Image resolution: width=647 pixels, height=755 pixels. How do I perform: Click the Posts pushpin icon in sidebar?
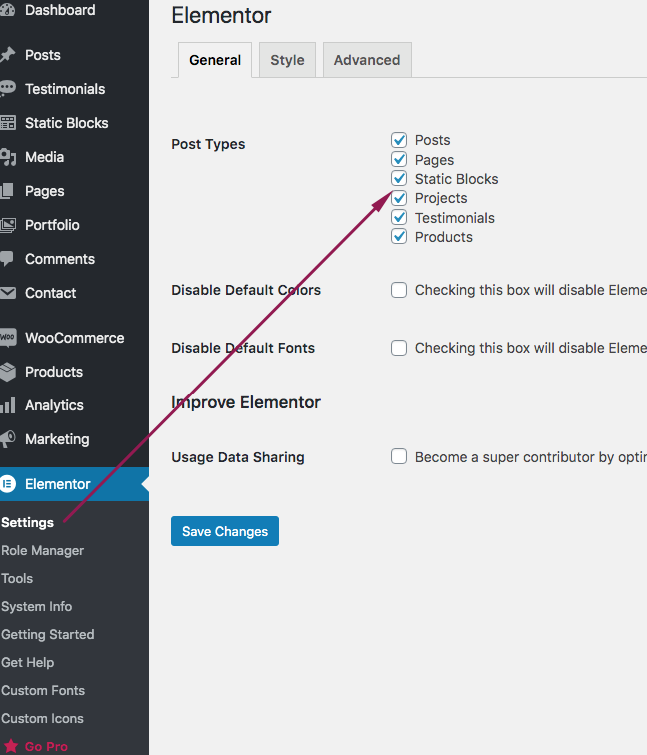coord(8,55)
